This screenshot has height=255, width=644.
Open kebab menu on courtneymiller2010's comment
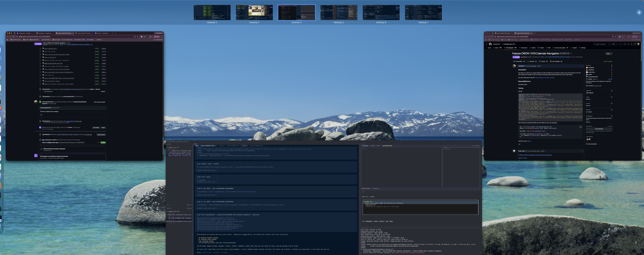pyautogui.click(x=103, y=108)
